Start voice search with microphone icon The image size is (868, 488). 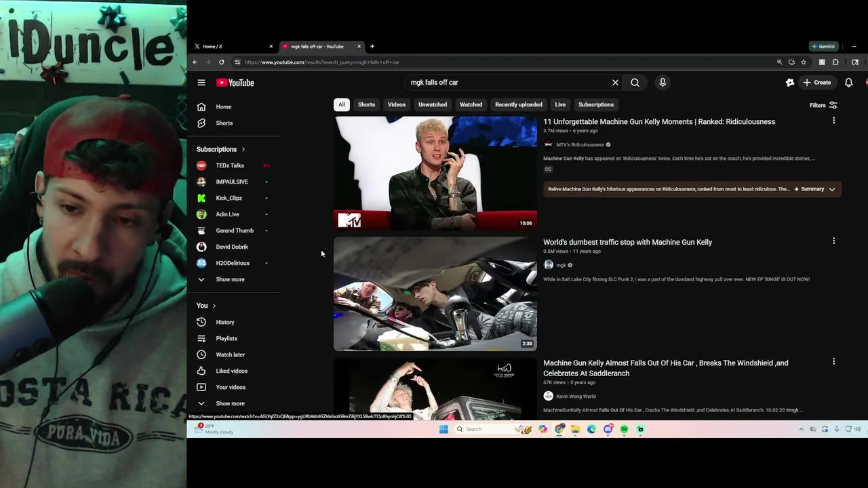[x=663, y=83]
